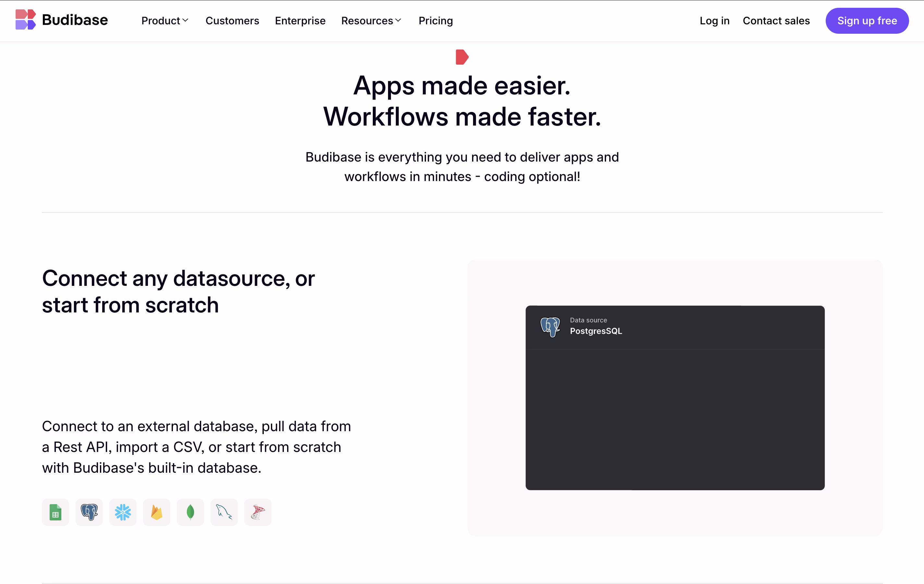Viewport: 924px width, 584px height.
Task: Select the MongoDB leaf icon
Action: pyautogui.click(x=190, y=512)
